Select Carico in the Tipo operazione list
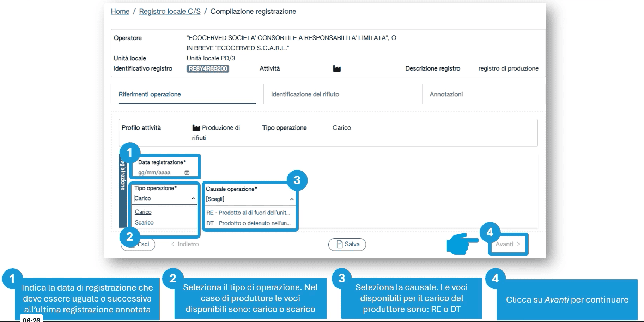The height and width of the screenshot is (322, 644). click(x=143, y=212)
